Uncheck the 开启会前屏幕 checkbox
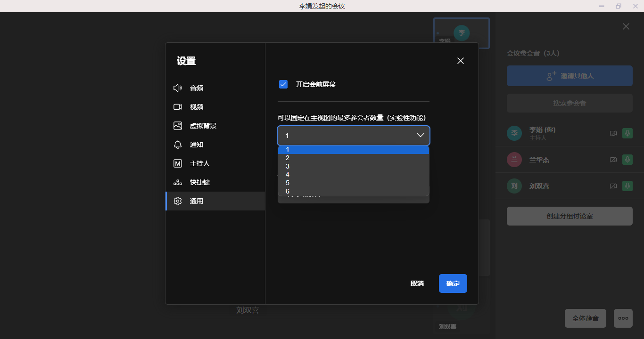 point(283,84)
